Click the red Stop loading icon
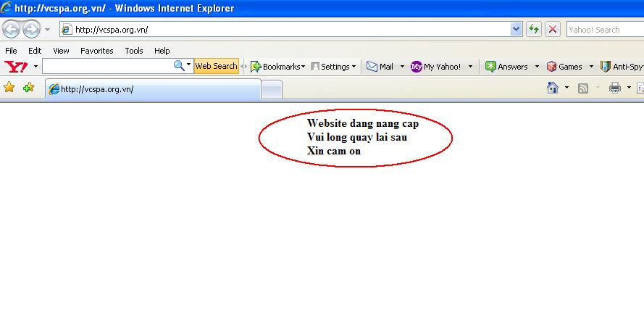The height and width of the screenshot is (319, 644). pos(553,30)
